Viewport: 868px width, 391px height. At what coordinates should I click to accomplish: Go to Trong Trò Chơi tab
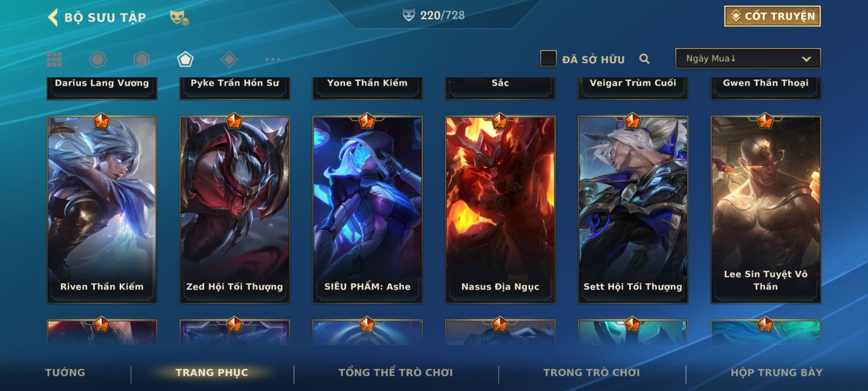pyautogui.click(x=592, y=373)
